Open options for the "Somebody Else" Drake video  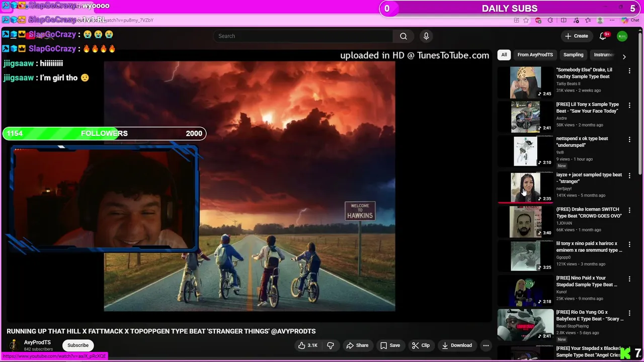click(629, 71)
